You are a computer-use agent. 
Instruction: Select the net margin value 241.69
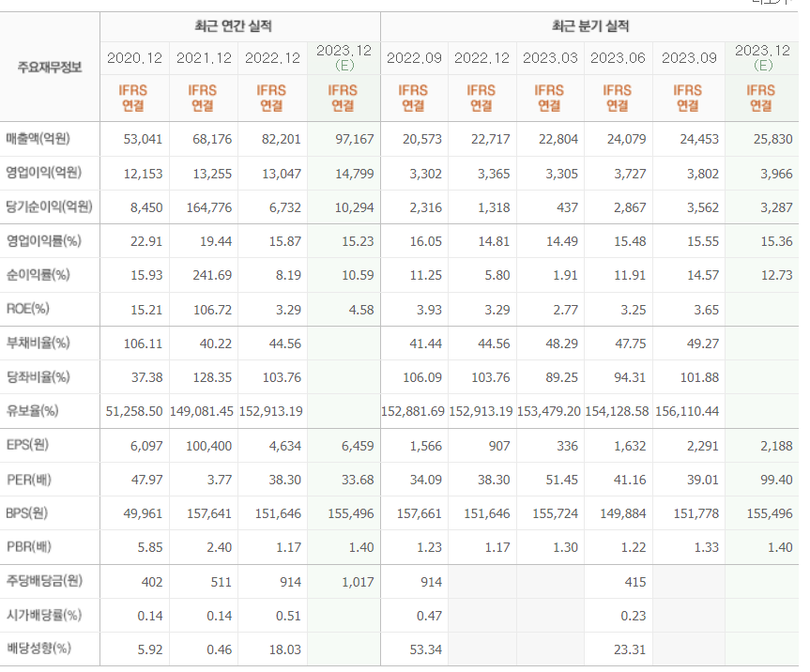pyautogui.click(x=212, y=276)
